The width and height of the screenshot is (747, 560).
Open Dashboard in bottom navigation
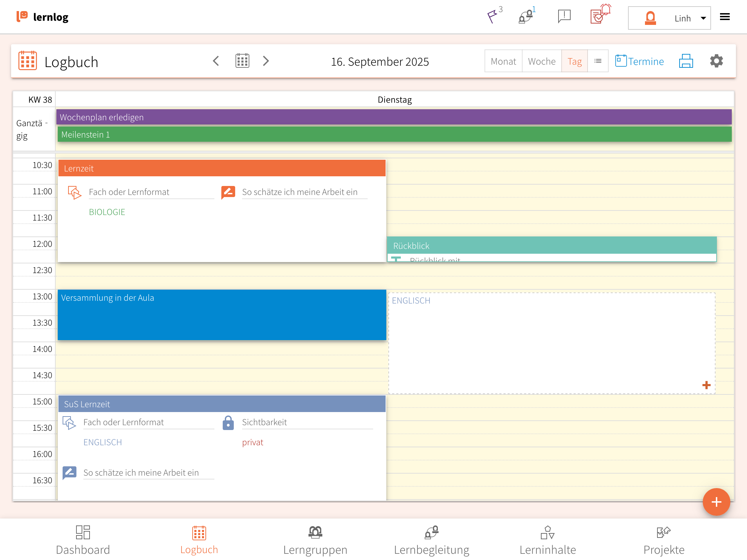coord(83,540)
